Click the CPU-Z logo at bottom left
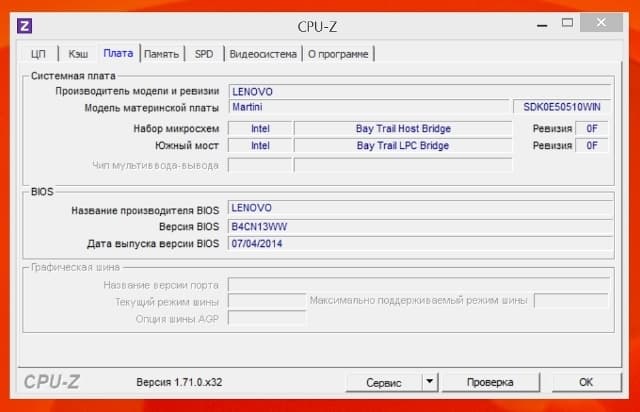 point(51,382)
